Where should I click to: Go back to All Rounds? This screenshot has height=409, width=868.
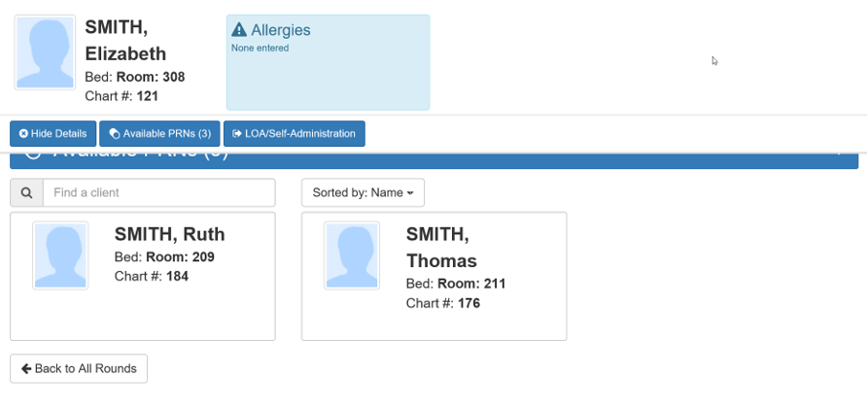click(x=79, y=369)
